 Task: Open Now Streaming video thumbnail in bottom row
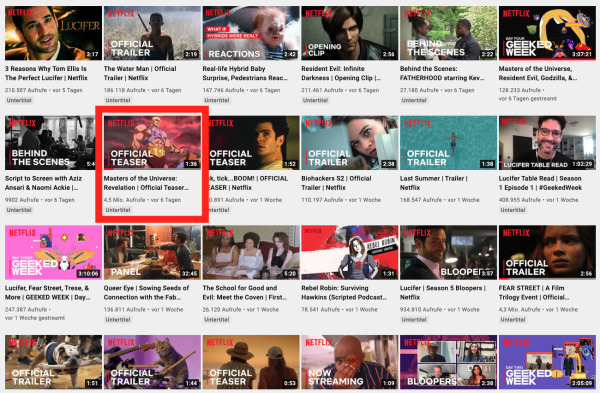[x=350, y=362]
